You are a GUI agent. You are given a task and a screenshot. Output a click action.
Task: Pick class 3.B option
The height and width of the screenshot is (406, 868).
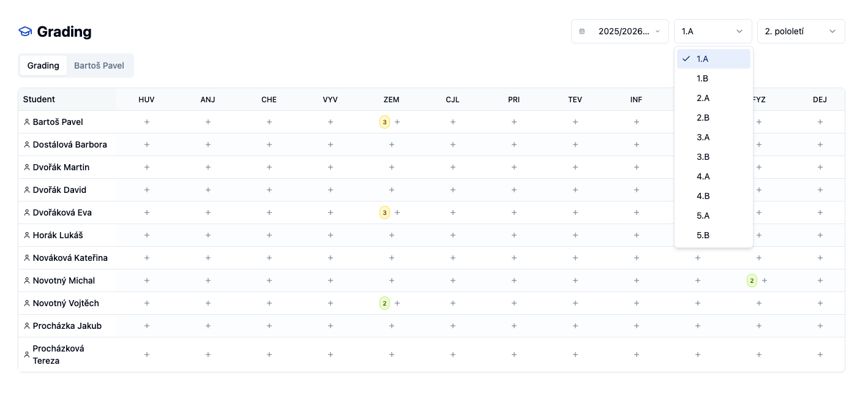[x=714, y=157]
